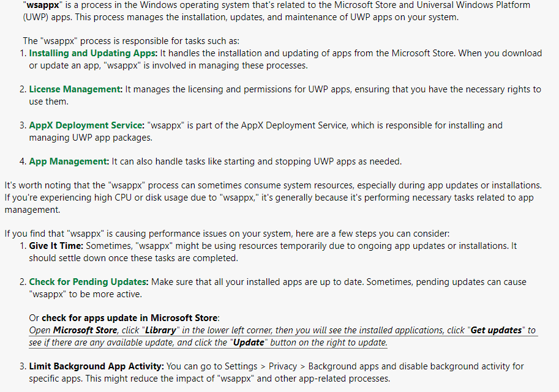Click the bold italic 'Update' word
This screenshot has height=392, width=559.
tap(249, 342)
